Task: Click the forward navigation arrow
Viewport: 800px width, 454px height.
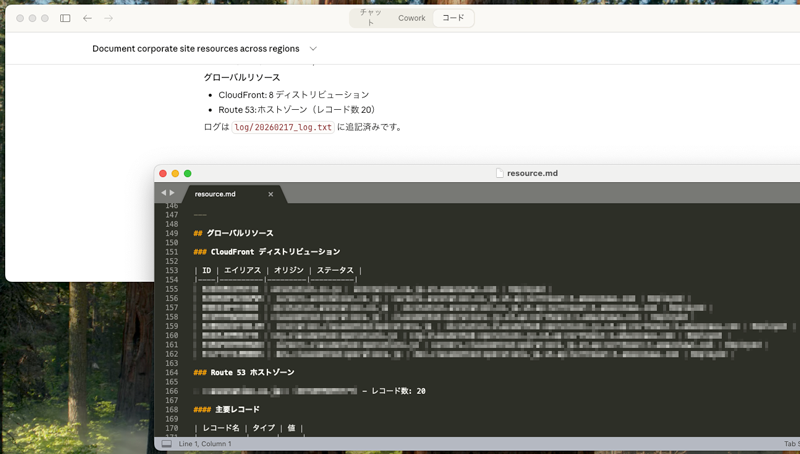Action: 108,18
